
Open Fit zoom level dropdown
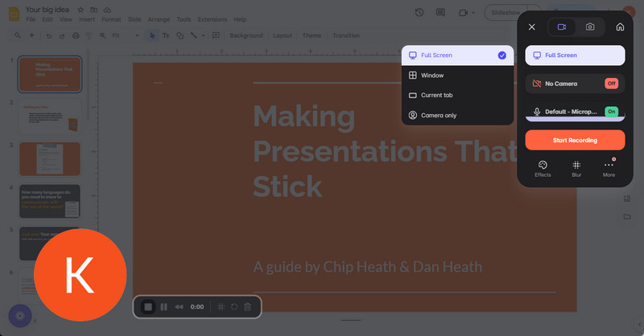tap(126, 35)
